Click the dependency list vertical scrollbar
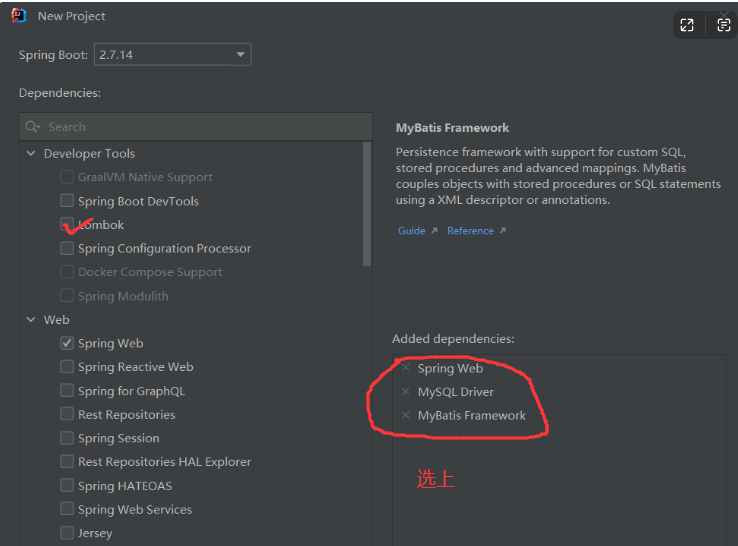This screenshot has height=546, width=738. [x=367, y=204]
